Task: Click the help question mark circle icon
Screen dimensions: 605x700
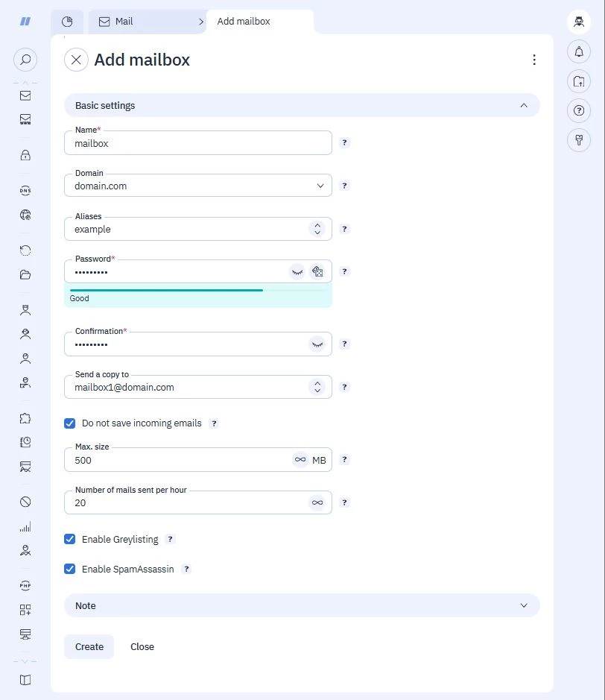Action: tap(579, 110)
